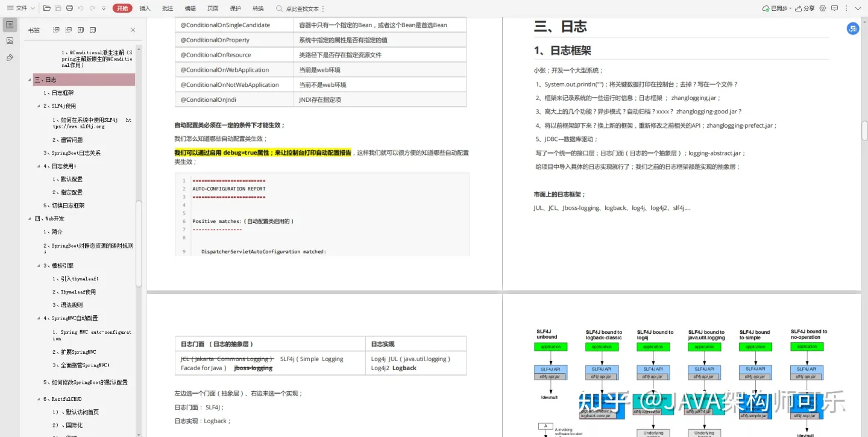Open bookmark 3、全面接管SpringMVC
The height and width of the screenshot is (437, 868).
[81, 365]
